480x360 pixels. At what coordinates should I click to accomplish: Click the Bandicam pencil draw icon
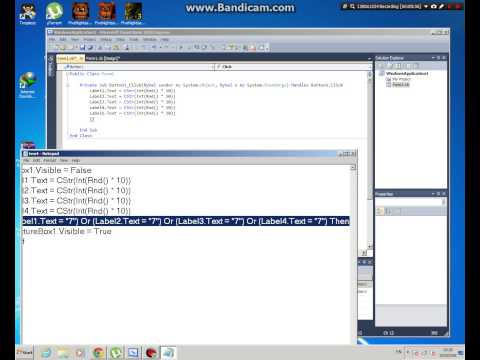(441, 6)
